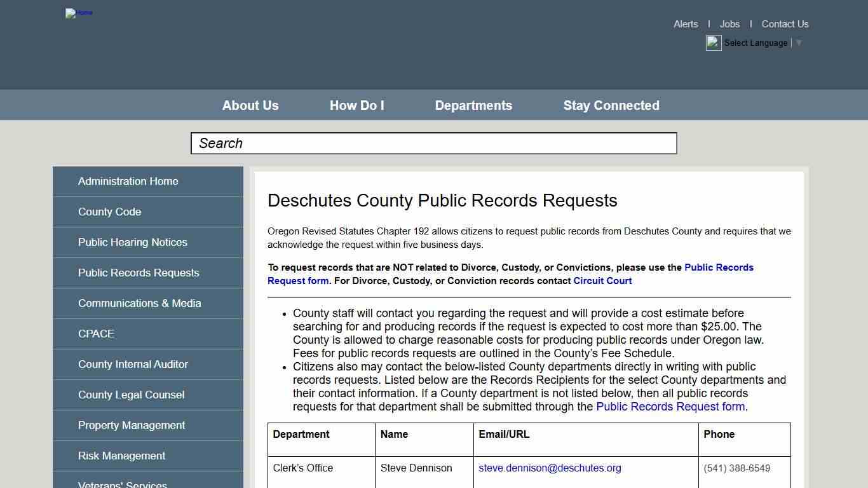Click Public Records Requests sidebar item
This screenshot has width=868, height=488.
coord(139,273)
